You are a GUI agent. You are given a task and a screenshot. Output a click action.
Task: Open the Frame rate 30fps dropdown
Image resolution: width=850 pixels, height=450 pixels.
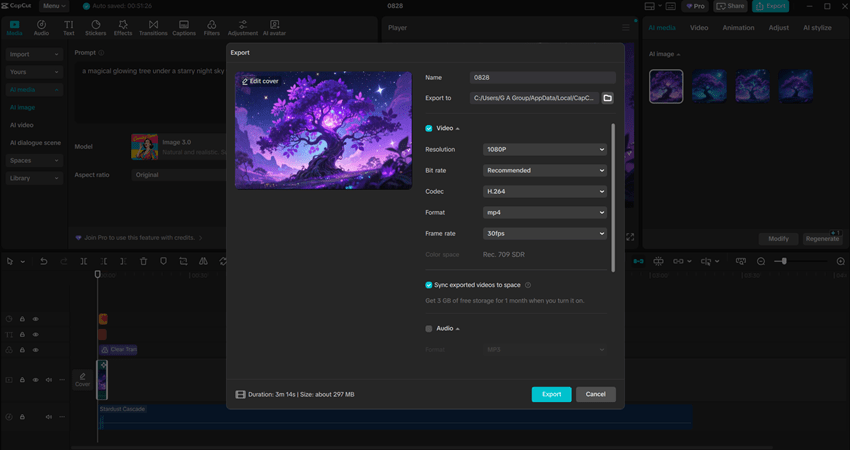(x=544, y=233)
